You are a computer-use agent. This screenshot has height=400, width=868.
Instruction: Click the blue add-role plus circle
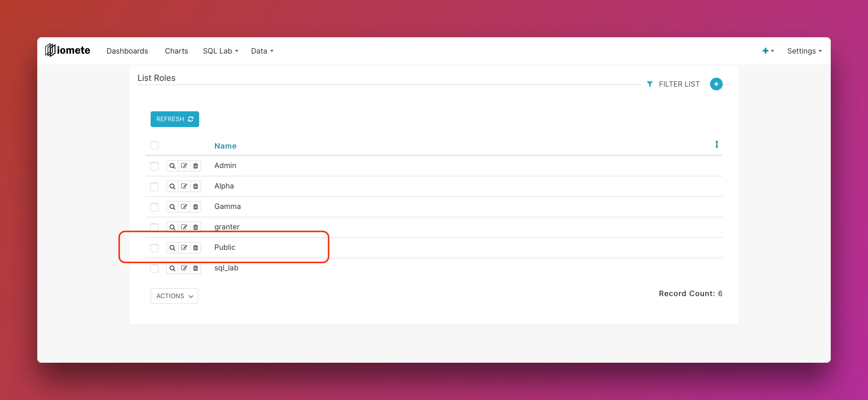716,84
